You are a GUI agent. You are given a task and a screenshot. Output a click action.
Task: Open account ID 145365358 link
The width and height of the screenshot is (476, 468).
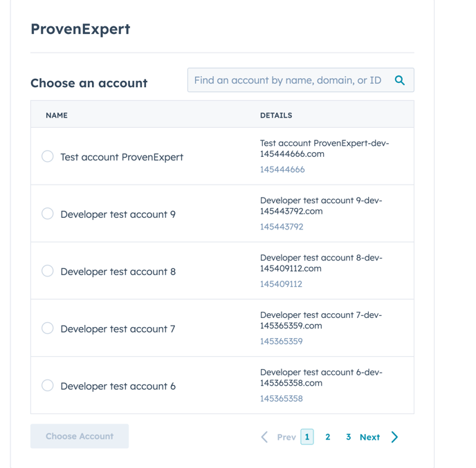(x=282, y=399)
